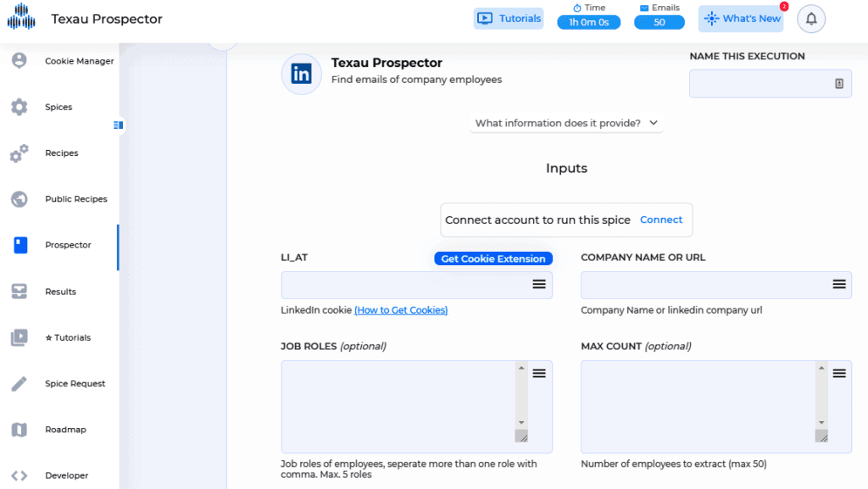Click the Time remaining indicator
868x489 pixels.
(589, 22)
